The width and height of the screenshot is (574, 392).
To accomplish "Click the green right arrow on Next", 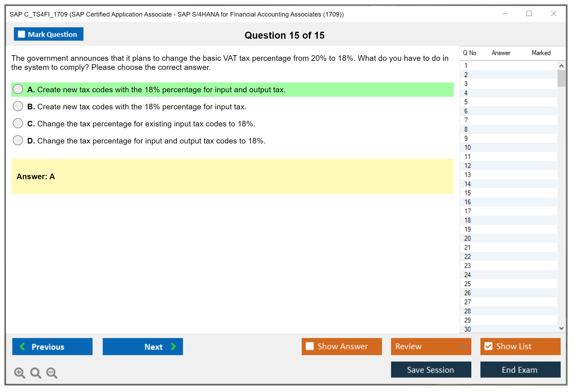I will (x=174, y=346).
